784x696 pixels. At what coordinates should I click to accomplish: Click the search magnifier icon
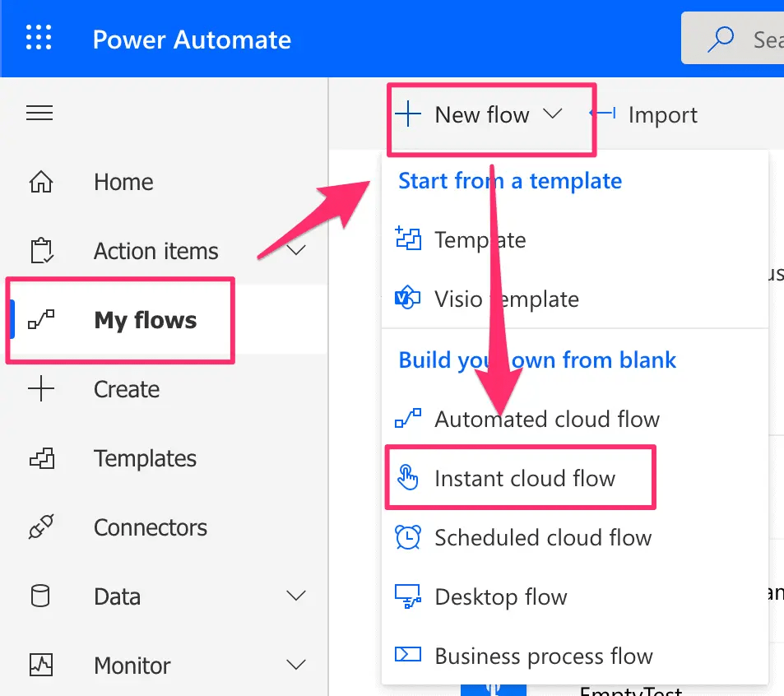[x=721, y=38]
